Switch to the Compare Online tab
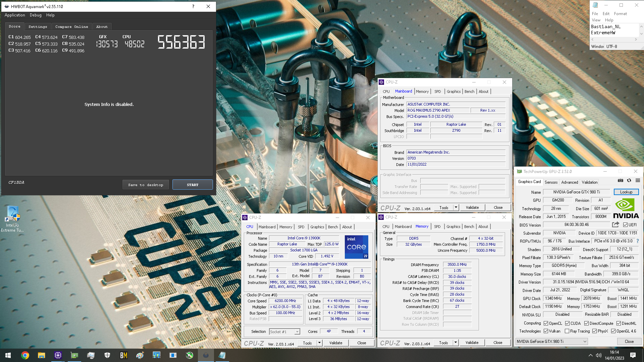Viewport: 644px width, 362px height. [x=71, y=26]
